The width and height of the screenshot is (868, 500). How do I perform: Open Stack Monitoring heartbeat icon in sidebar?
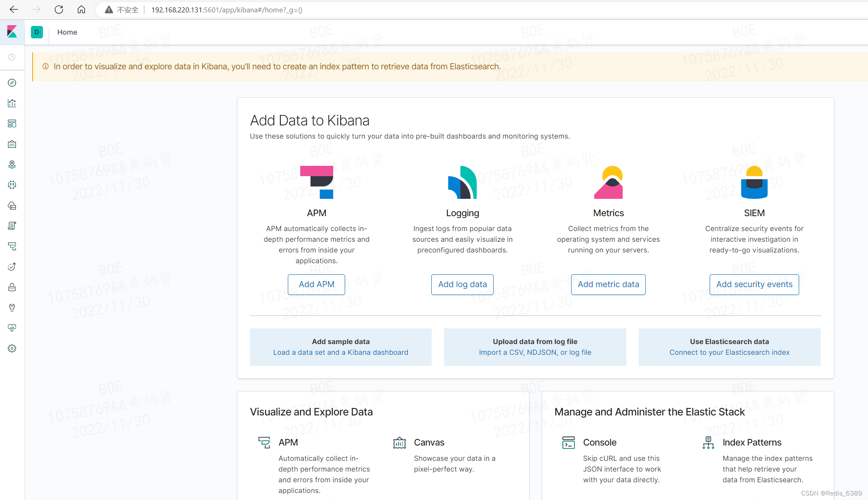click(x=12, y=328)
